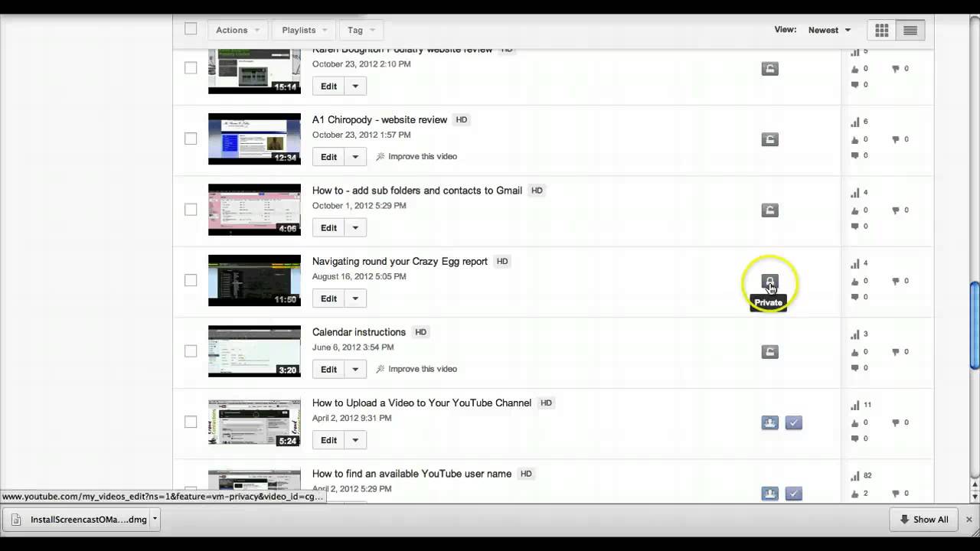Click Edit button for Crazy Egg report
The width and height of the screenshot is (980, 551).
click(x=328, y=298)
